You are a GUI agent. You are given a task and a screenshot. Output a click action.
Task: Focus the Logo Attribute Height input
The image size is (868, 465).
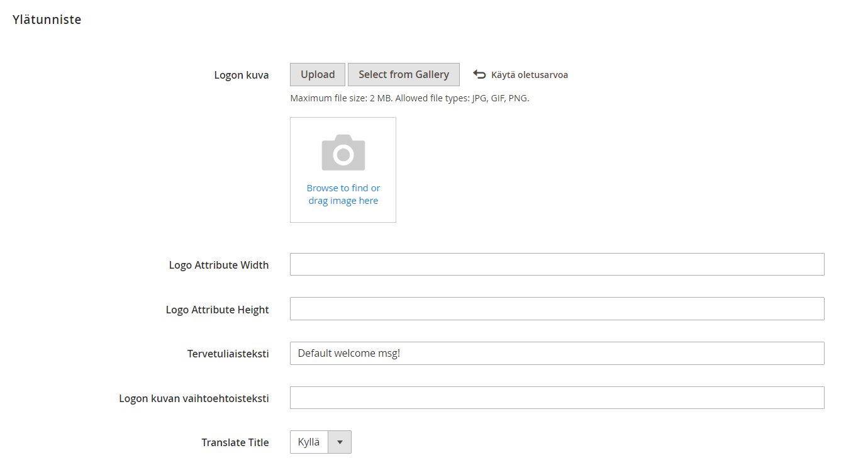[557, 309]
